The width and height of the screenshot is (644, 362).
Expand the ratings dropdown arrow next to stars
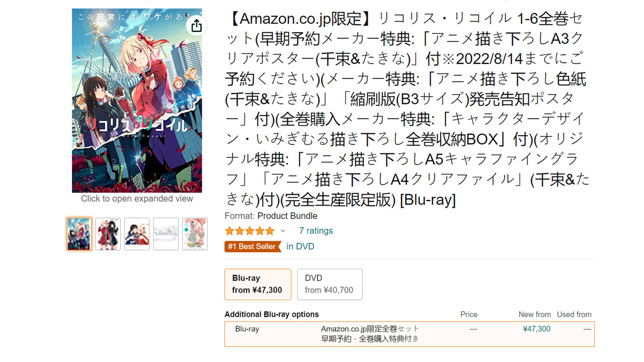pyautogui.click(x=283, y=230)
